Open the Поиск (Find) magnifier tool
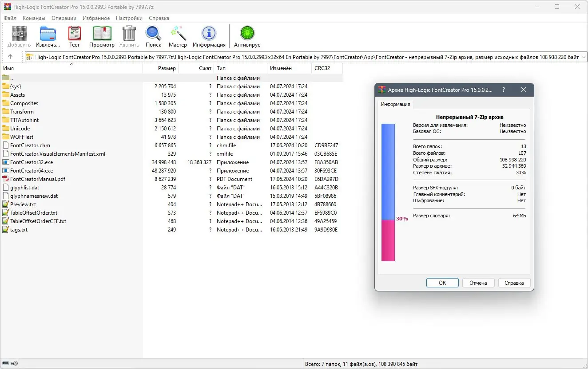 point(153,34)
